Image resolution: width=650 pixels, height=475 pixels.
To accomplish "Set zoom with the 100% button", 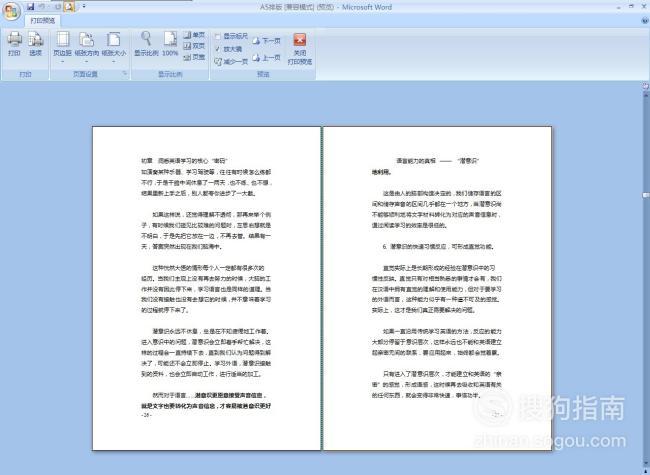I will [170, 44].
